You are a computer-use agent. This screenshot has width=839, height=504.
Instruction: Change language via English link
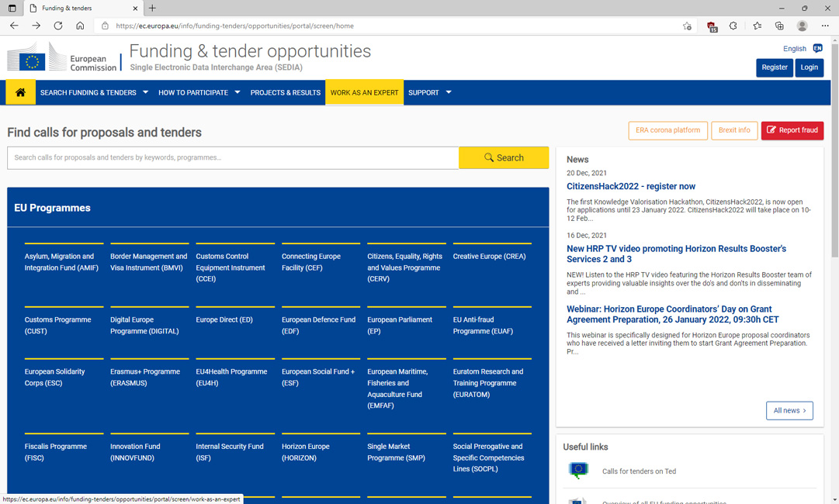[795, 49]
